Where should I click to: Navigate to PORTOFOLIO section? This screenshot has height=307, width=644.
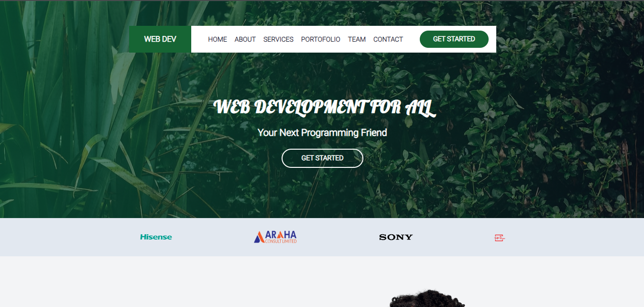coord(320,39)
